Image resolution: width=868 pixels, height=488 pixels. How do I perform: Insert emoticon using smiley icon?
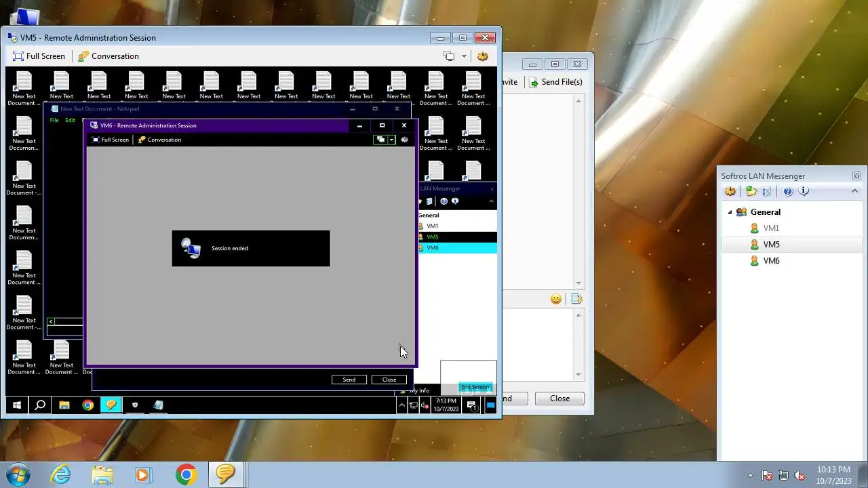coord(556,299)
